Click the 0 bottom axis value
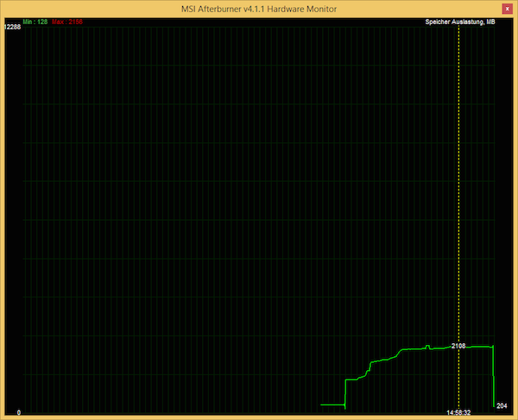The height and width of the screenshot is (420, 518). tap(19, 412)
